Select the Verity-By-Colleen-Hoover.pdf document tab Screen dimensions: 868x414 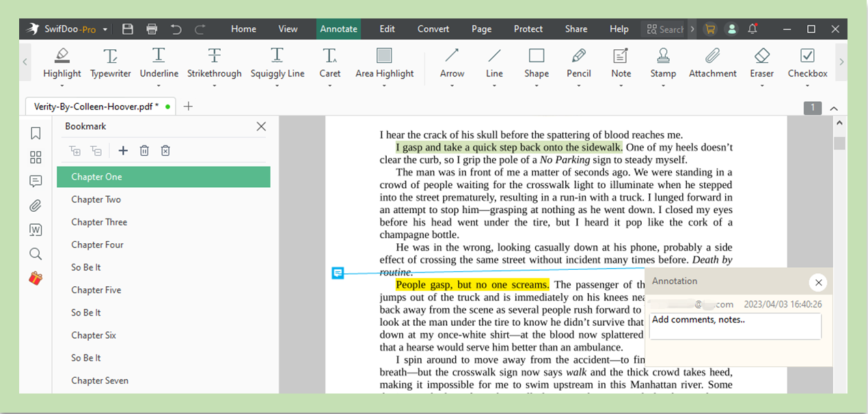click(101, 106)
